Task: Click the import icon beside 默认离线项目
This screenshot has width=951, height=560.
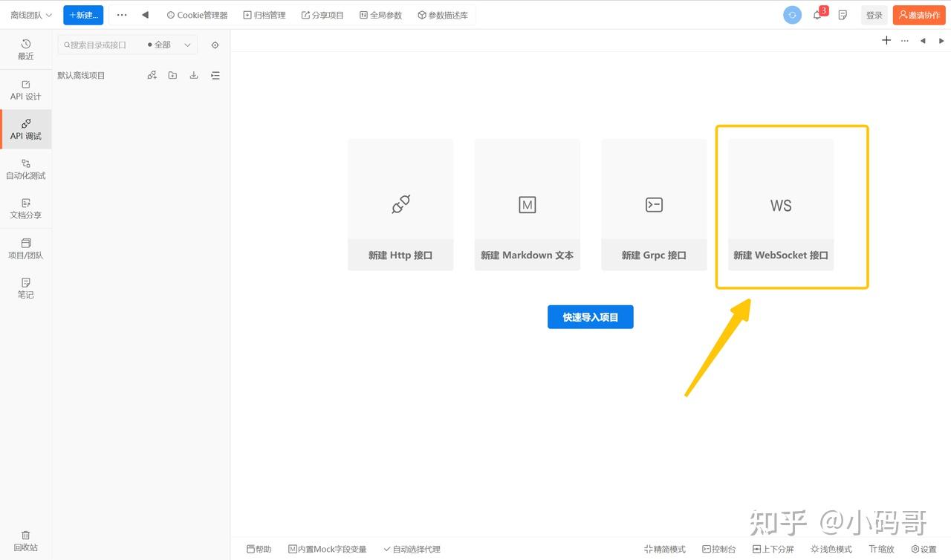Action: 194,75
